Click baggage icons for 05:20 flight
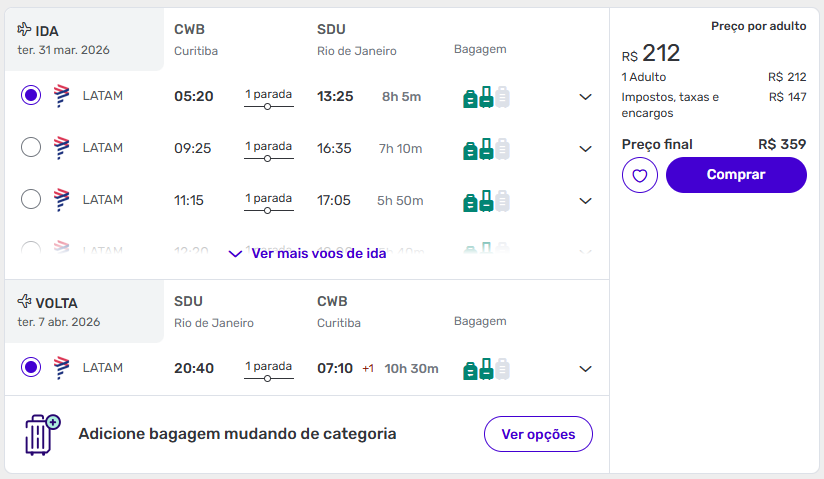This screenshot has width=824, height=479. click(487, 97)
